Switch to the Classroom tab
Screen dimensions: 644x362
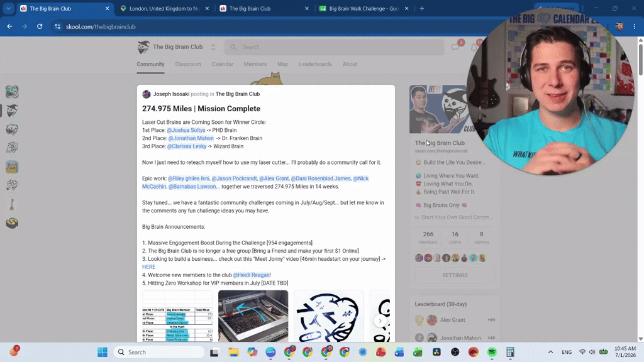coord(188,64)
